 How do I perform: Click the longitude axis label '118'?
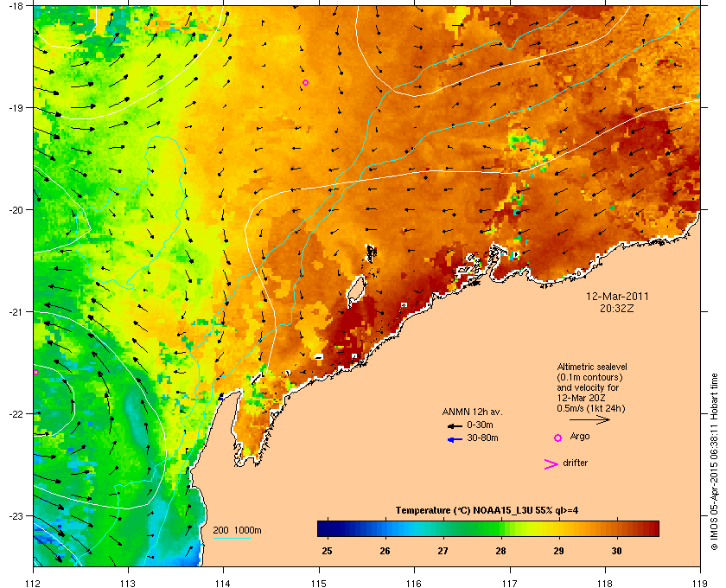coord(605,584)
